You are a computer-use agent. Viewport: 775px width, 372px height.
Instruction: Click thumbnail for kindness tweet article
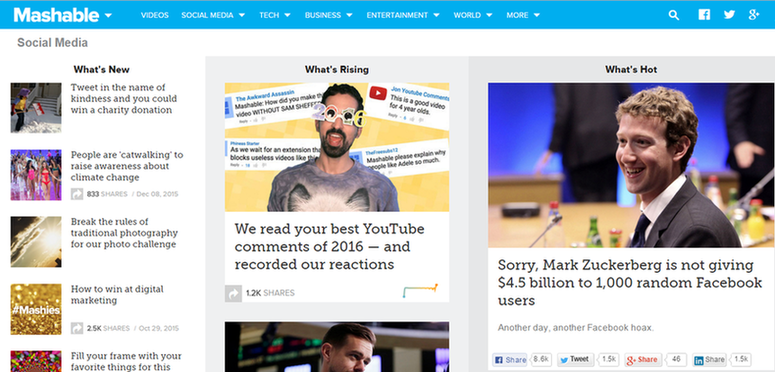36,107
